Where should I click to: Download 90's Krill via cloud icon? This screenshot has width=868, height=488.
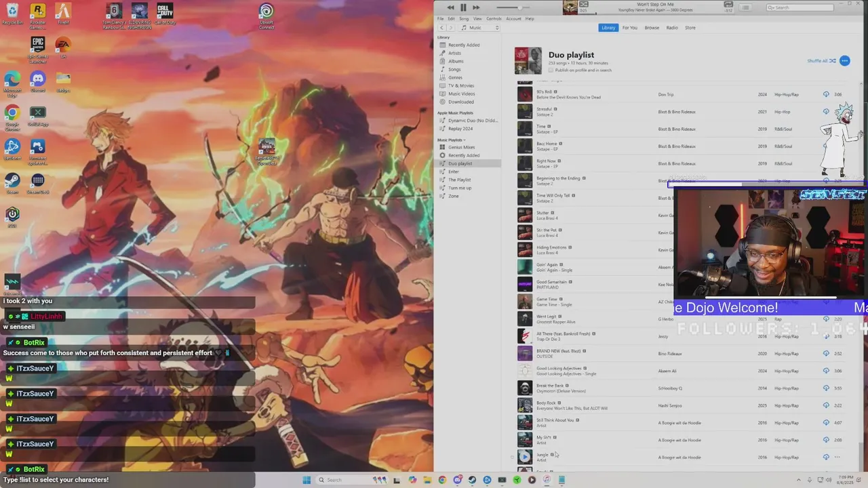tap(826, 94)
